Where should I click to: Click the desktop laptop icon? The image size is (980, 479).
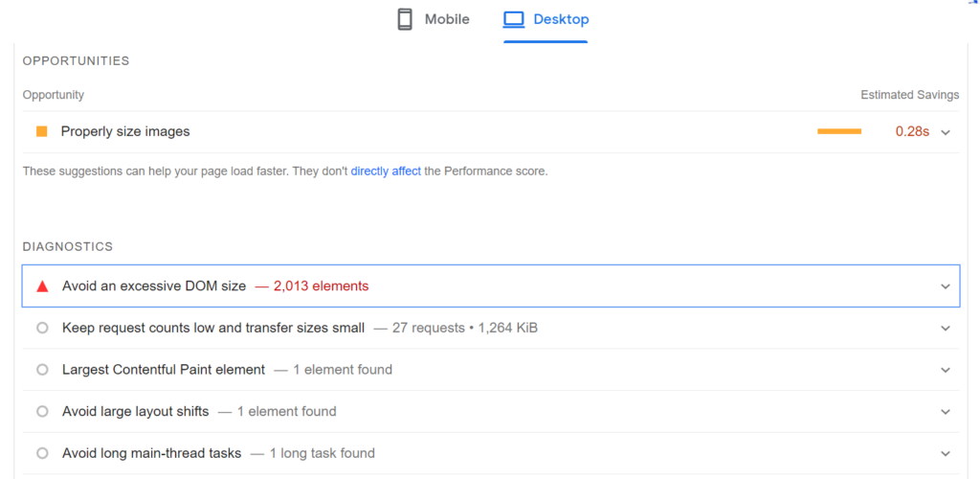(x=514, y=19)
